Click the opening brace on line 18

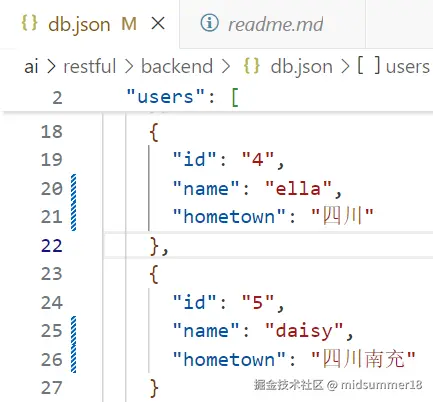click(154, 132)
